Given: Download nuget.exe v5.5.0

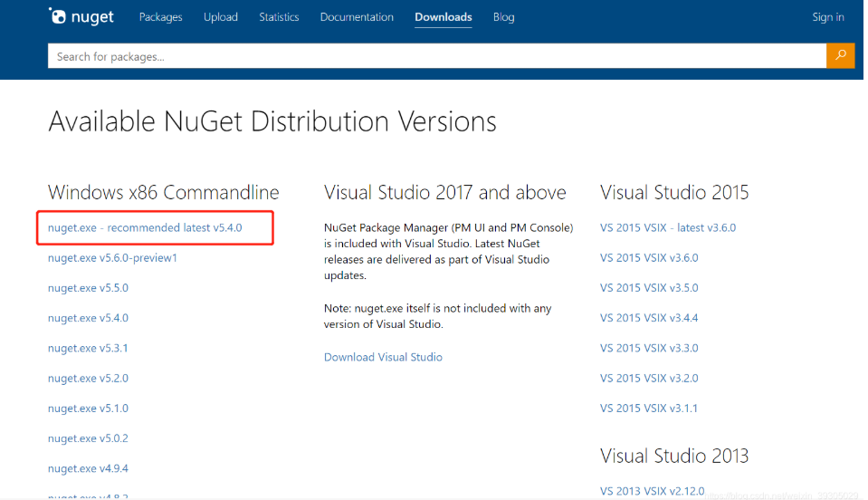Looking at the screenshot, I should click(88, 288).
